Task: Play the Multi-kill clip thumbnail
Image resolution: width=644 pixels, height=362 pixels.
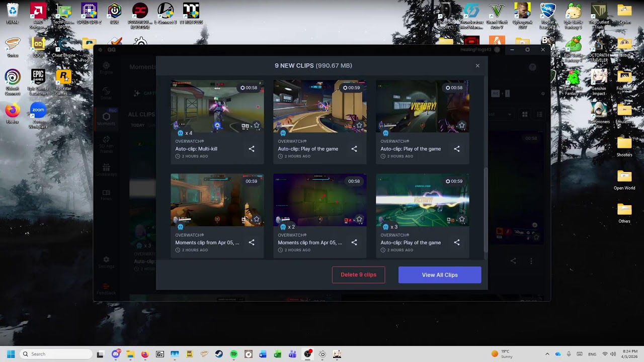Action: tap(217, 106)
